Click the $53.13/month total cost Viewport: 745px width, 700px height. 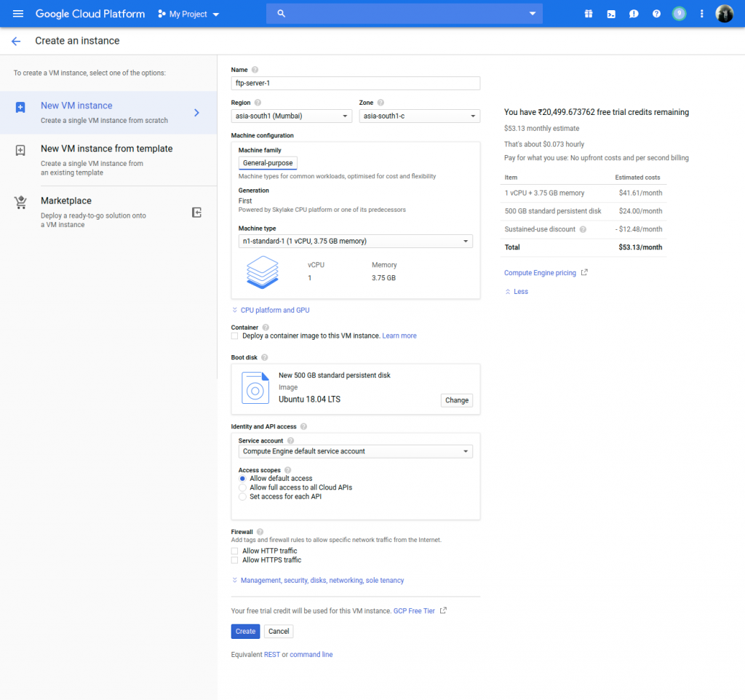tap(640, 247)
